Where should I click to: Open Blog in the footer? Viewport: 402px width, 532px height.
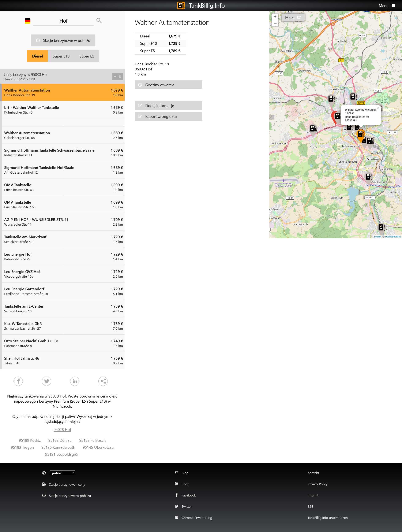coord(185,473)
